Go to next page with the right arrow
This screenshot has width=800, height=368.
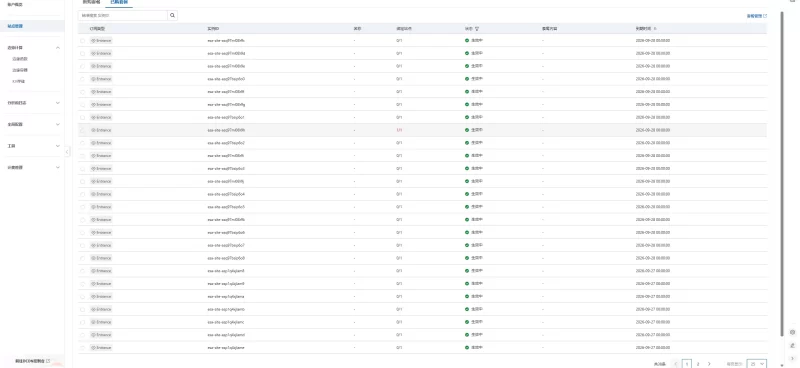click(x=709, y=364)
